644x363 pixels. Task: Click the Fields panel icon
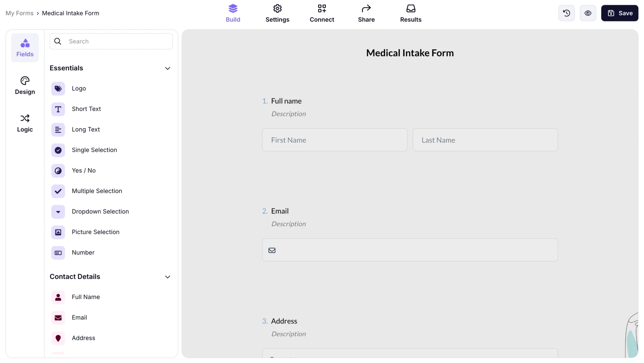tap(24, 47)
